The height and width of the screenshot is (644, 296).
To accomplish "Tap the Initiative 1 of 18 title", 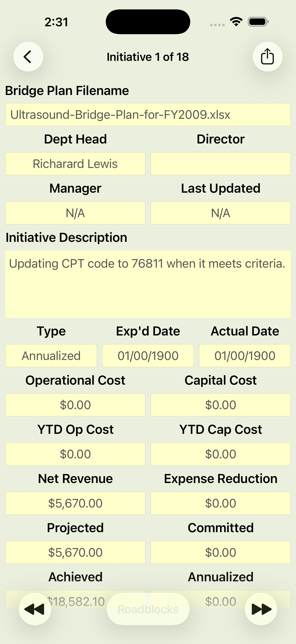I will point(148,57).
